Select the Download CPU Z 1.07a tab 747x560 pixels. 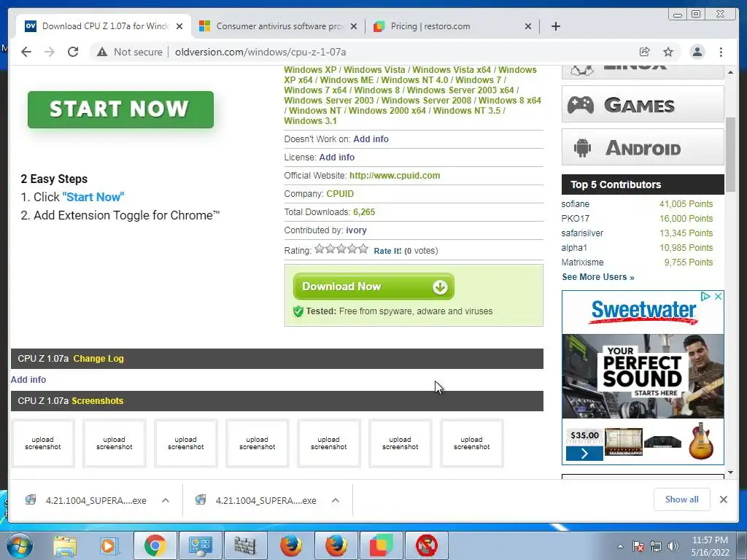tap(104, 26)
